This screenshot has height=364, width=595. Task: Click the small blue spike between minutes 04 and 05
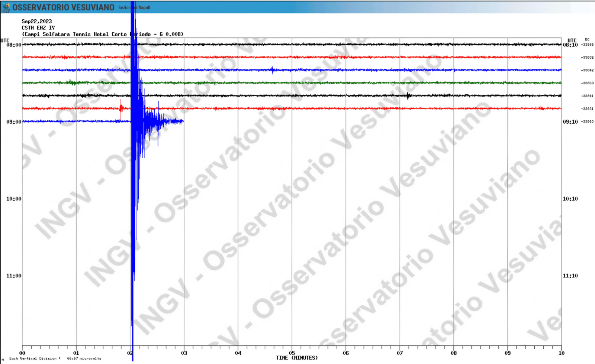click(x=273, y=70)
